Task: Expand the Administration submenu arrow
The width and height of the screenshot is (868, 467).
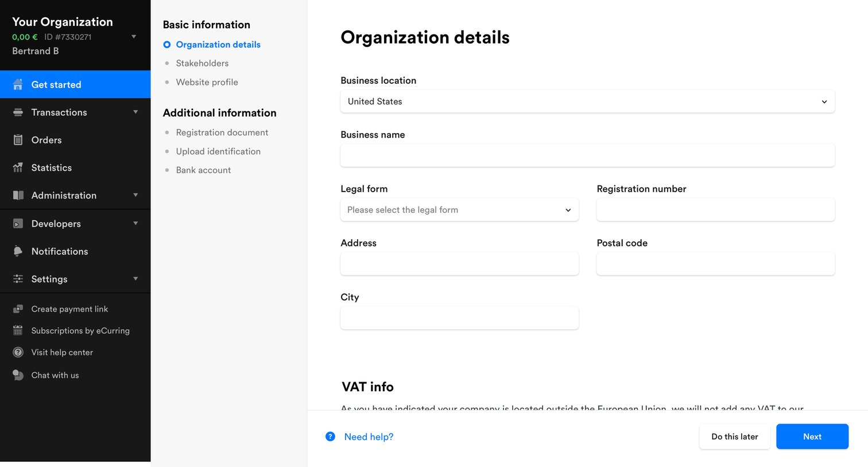Action: [x=135, y=195]
